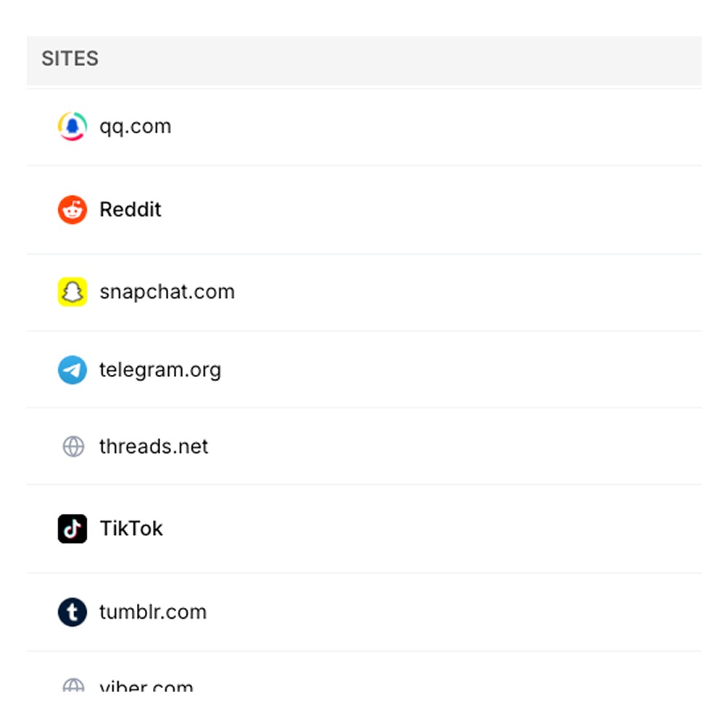Select the threads.net entry

pyautogui.click(x=154, y=446)
